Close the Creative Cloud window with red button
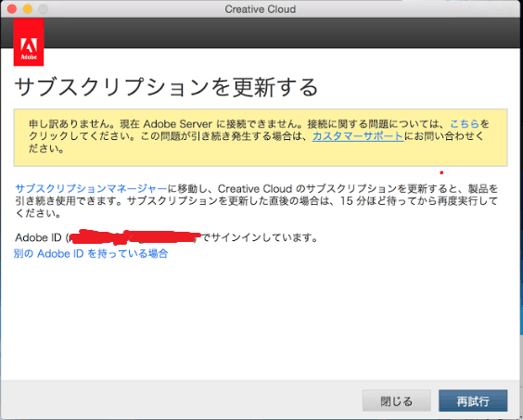This screenshot has height=420, width=523. pyautogui.click(x=12, y=9)
